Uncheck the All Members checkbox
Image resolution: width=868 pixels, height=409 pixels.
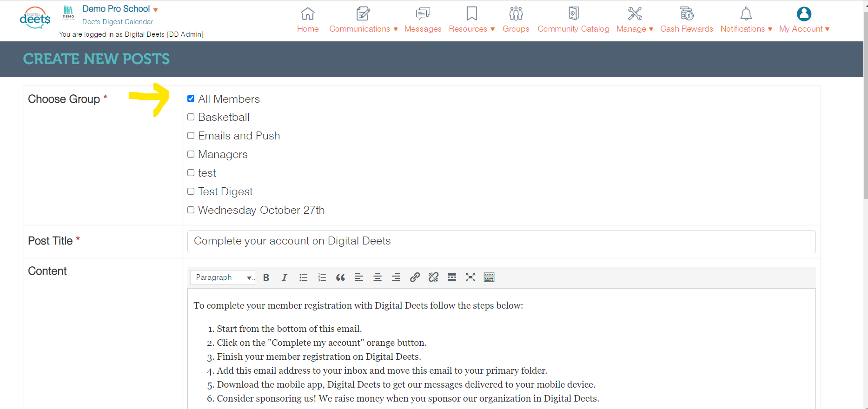191,99
